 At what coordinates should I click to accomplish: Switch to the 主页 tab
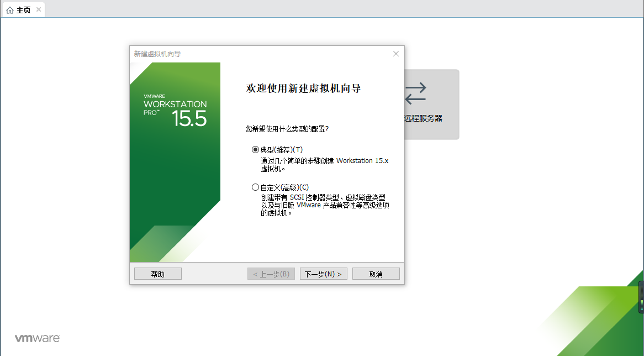(x=23, y=10)
